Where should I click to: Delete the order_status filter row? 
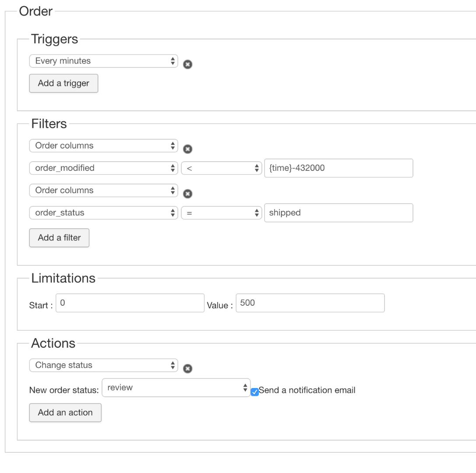tap(187, 194)
